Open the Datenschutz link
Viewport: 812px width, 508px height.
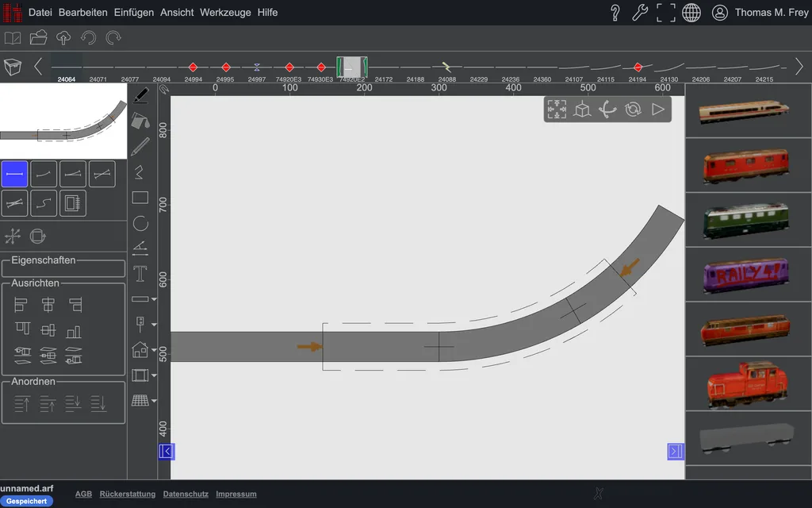point(186,494)
